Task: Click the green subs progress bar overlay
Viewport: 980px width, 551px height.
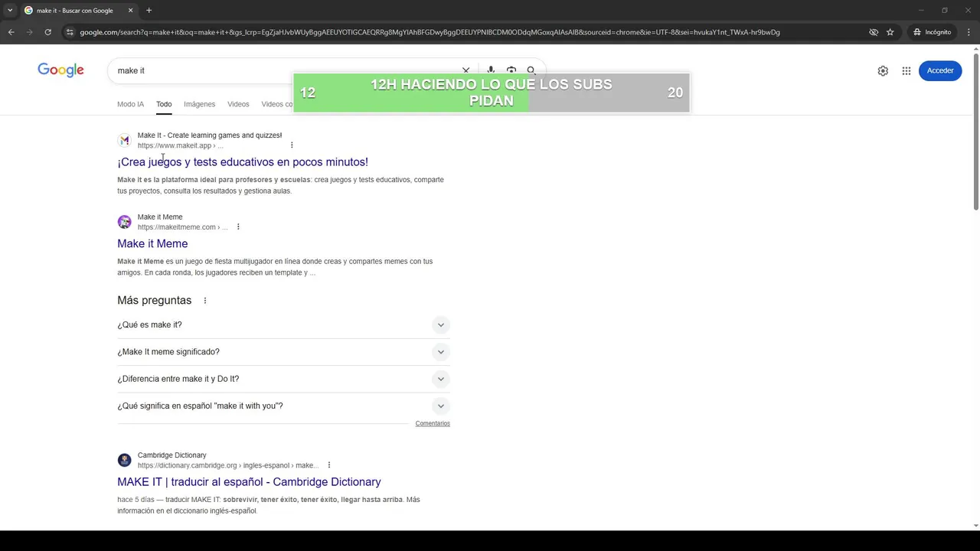Action: (491, 93)
